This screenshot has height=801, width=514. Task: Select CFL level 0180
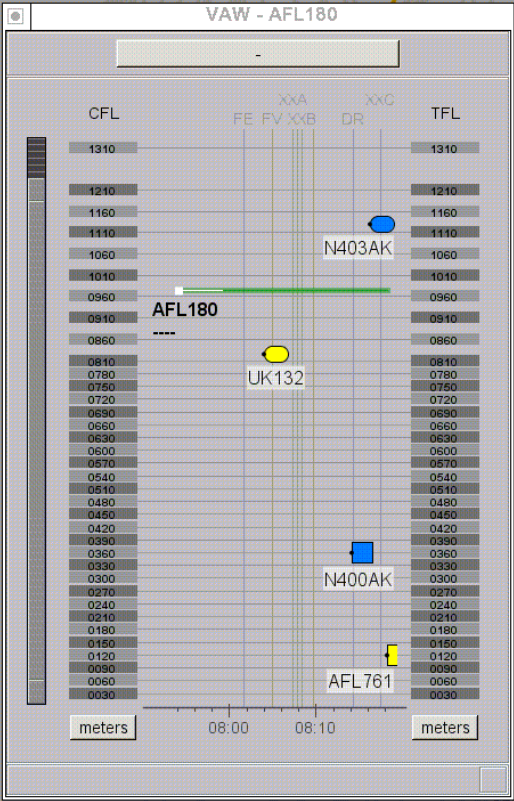click(103, 630)
